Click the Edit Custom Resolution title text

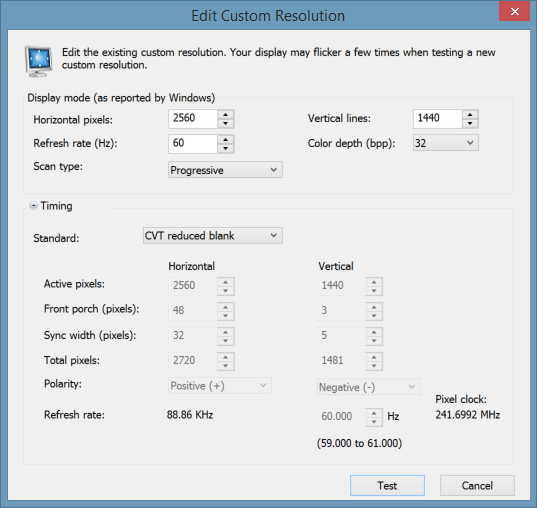268,16
